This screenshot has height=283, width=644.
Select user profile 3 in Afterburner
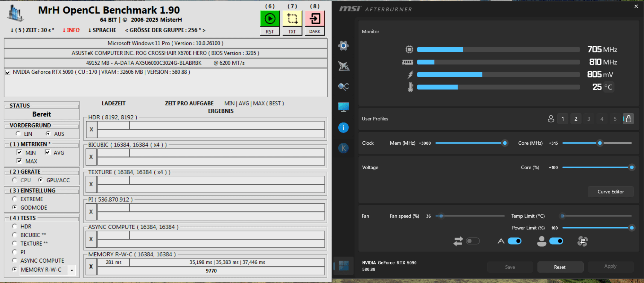[x=589, y=119]
